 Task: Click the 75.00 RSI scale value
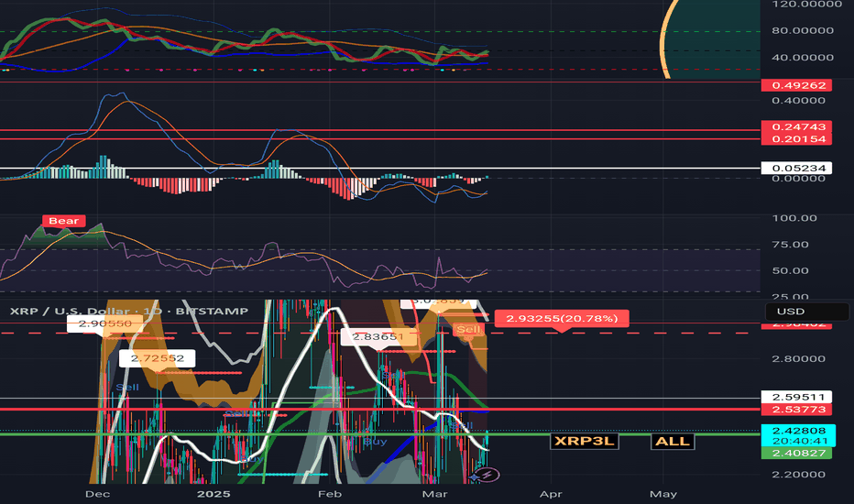(790, 244)
